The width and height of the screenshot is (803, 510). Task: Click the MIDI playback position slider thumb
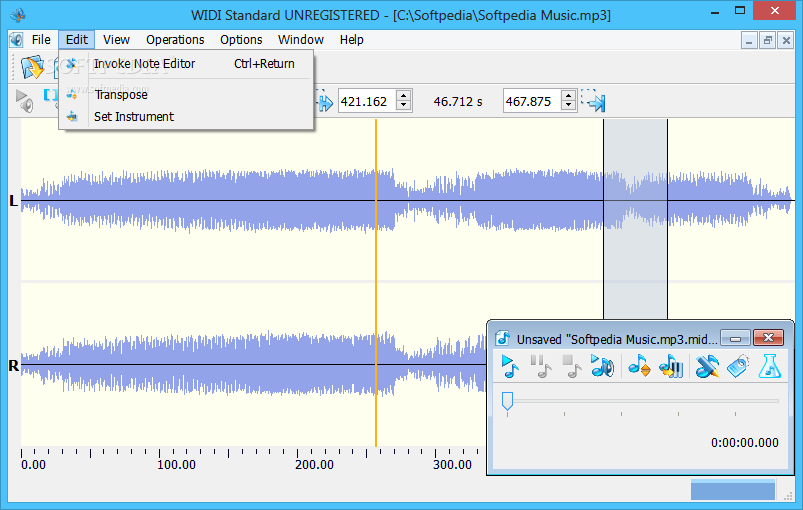(x=508, y=401)
